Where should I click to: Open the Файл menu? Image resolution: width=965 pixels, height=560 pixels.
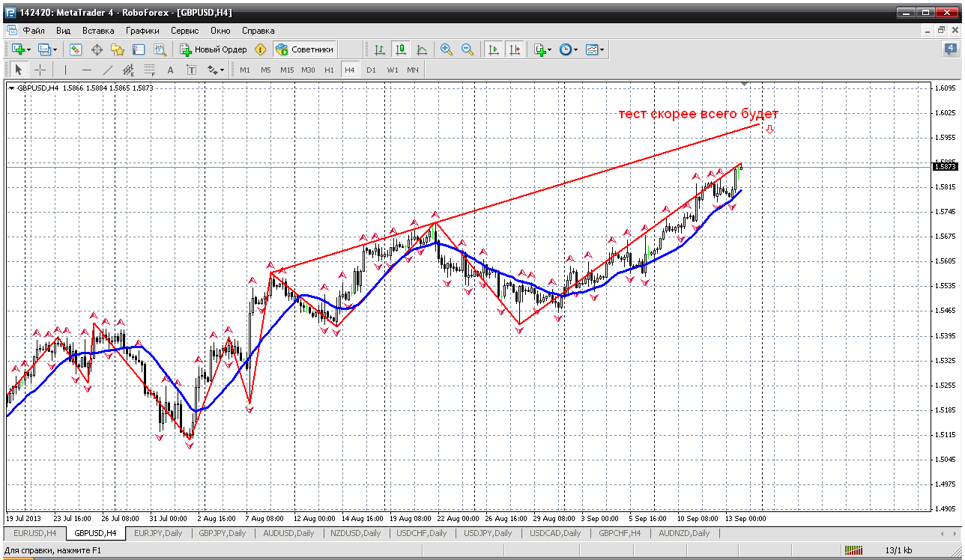(x=34, y=31)
